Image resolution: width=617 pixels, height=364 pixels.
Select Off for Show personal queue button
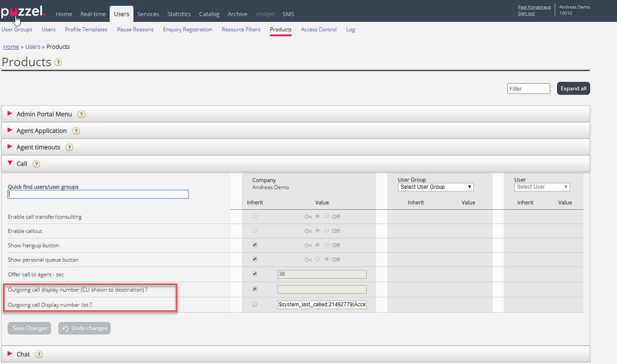tap(327, 259)
